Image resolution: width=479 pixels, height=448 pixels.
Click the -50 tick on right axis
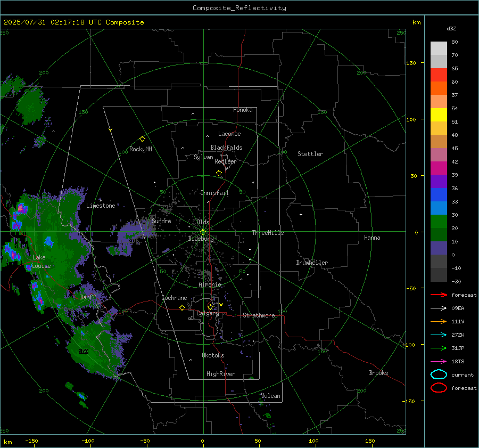[x=411, y=288]
